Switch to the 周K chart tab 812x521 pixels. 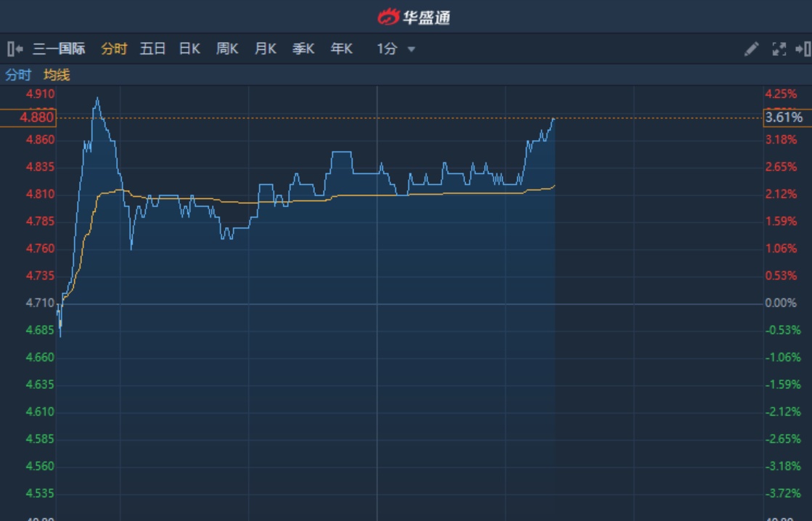tap(227, 49)
